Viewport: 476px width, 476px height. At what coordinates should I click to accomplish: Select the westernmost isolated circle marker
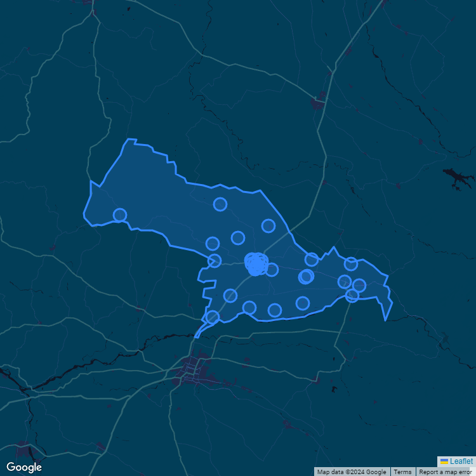point(120,215)
